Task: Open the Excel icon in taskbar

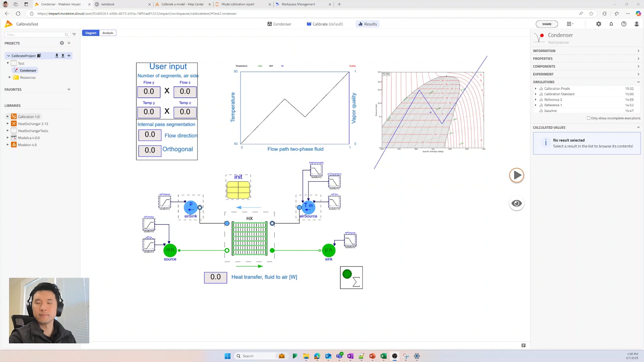Action: coord(383,356)
